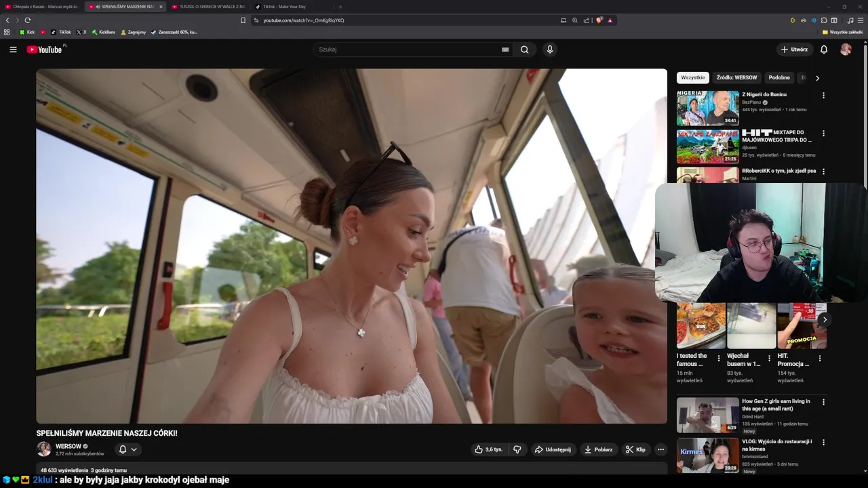The width and height of the screenshot is (868, 488).
Task: Open the apps grid in bookmarks bar
Action: coord(7,32)
